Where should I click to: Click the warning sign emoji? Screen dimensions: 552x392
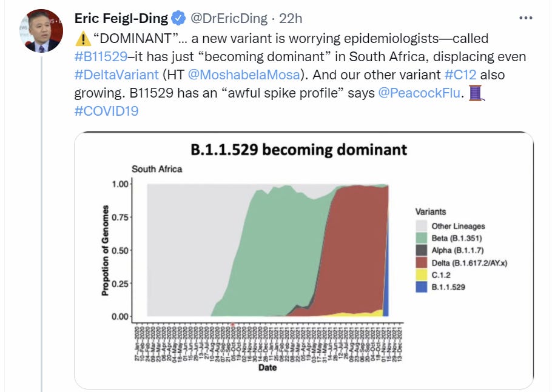tap(82, 39)
